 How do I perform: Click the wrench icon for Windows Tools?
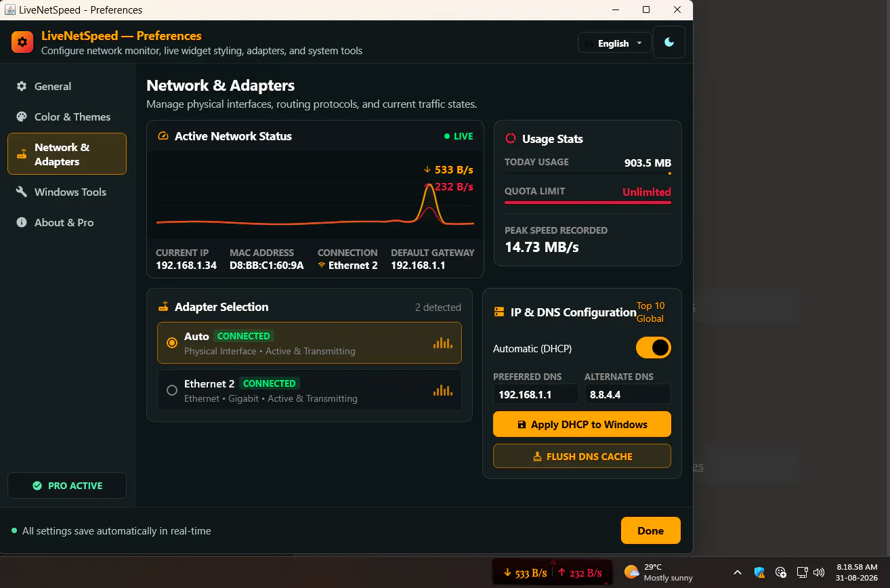22,192
